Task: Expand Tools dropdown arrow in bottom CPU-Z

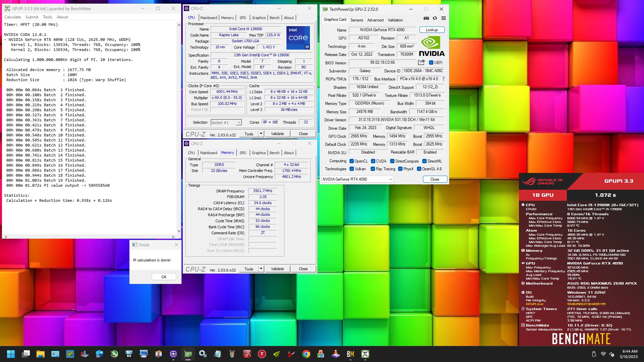Action: [x=261, y=269]
